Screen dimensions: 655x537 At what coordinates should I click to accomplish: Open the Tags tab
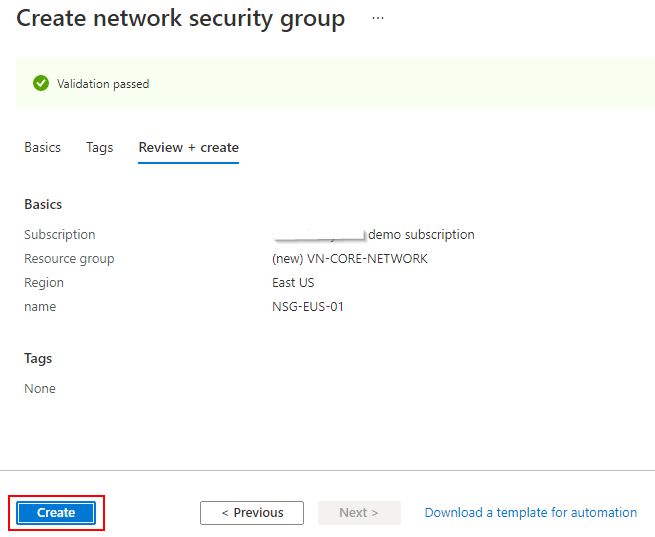point(100,147)
